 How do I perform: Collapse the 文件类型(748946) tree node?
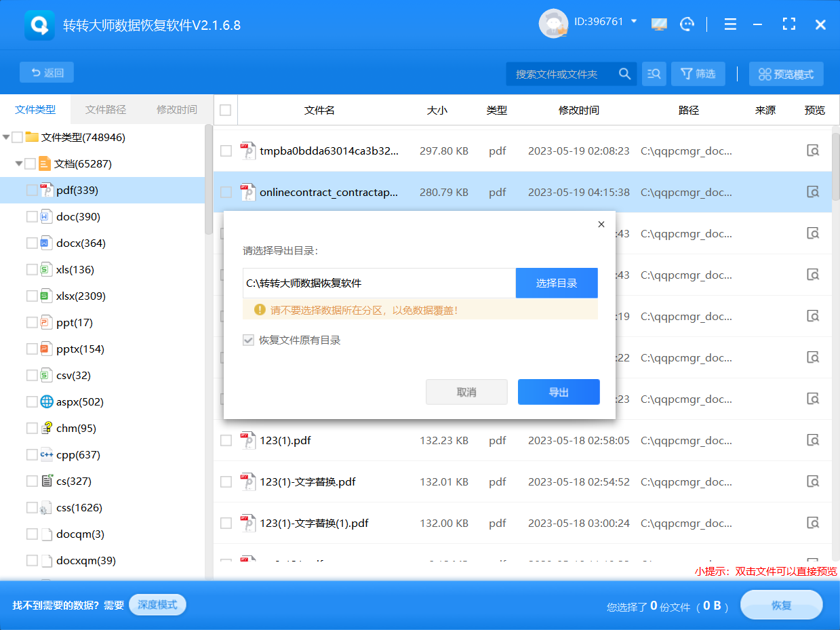pos(6,137)
